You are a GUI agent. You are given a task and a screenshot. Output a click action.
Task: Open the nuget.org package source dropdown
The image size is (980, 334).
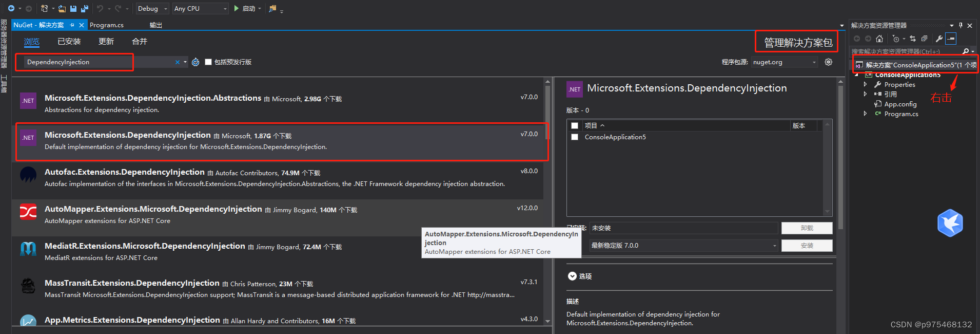(785, 62)
